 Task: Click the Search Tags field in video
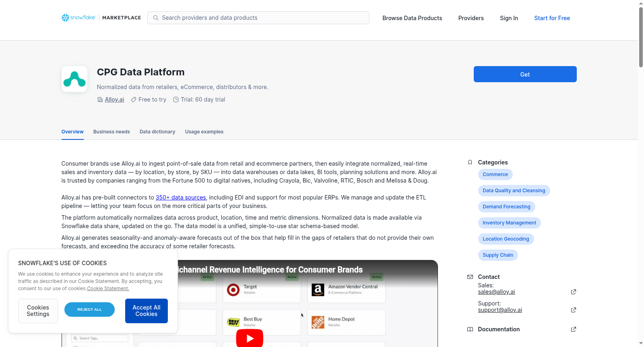point(100,338)
